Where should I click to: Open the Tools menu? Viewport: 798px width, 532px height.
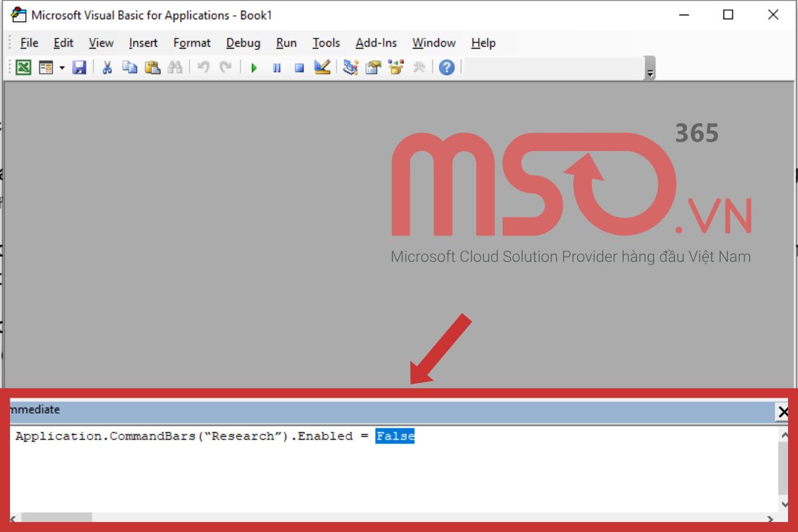pos(327,43)
